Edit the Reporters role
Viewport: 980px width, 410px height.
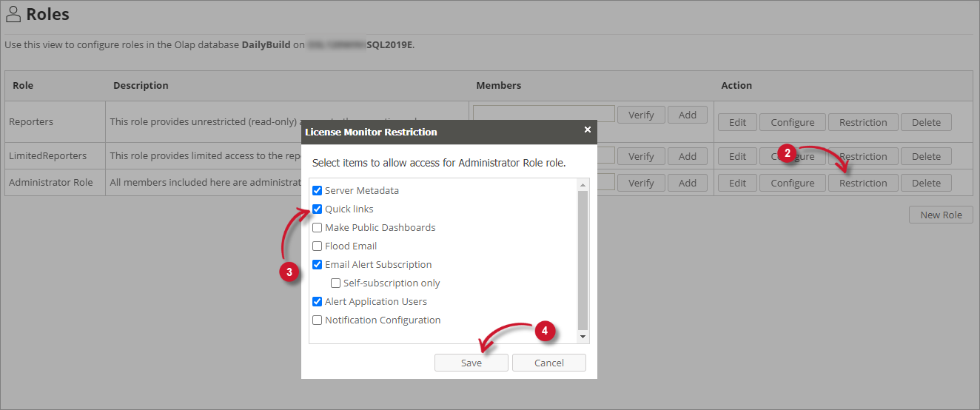(737, 122)
